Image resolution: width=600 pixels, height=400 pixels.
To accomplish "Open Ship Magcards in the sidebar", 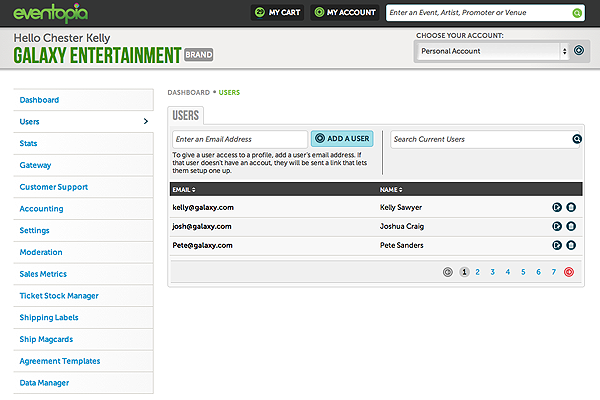I will pos(83,340).
